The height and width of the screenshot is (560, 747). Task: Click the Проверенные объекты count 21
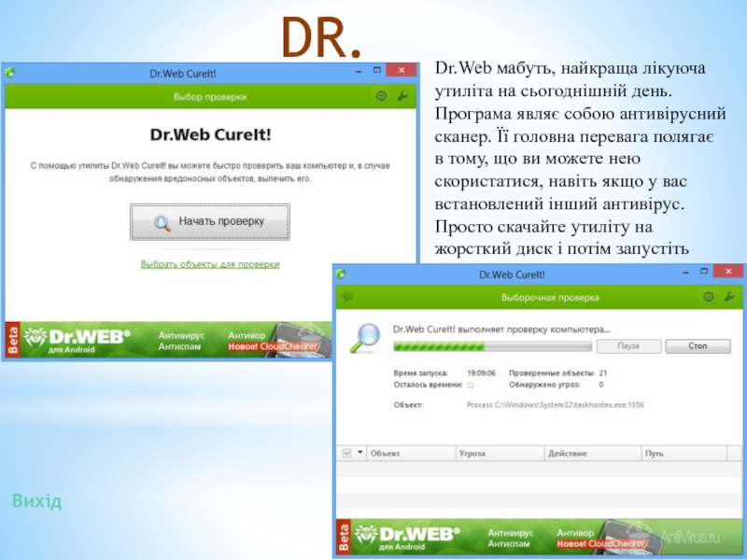602,372
